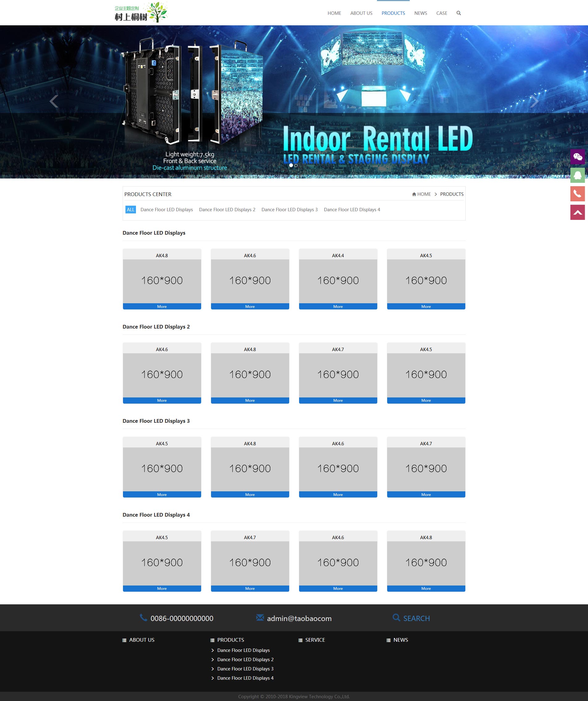Click the list icon beside footer PRODUCTS
The image size is (588, 701).
click(212, 640)
